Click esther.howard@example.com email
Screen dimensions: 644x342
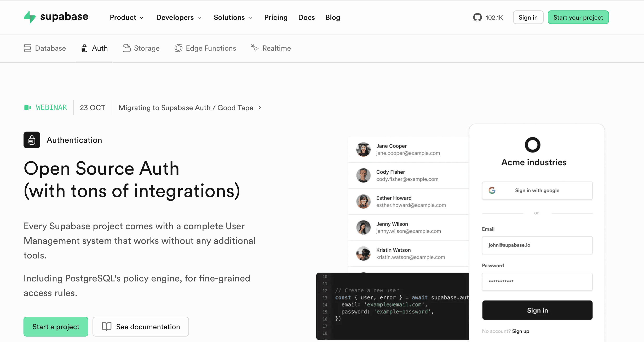point(411,205)
